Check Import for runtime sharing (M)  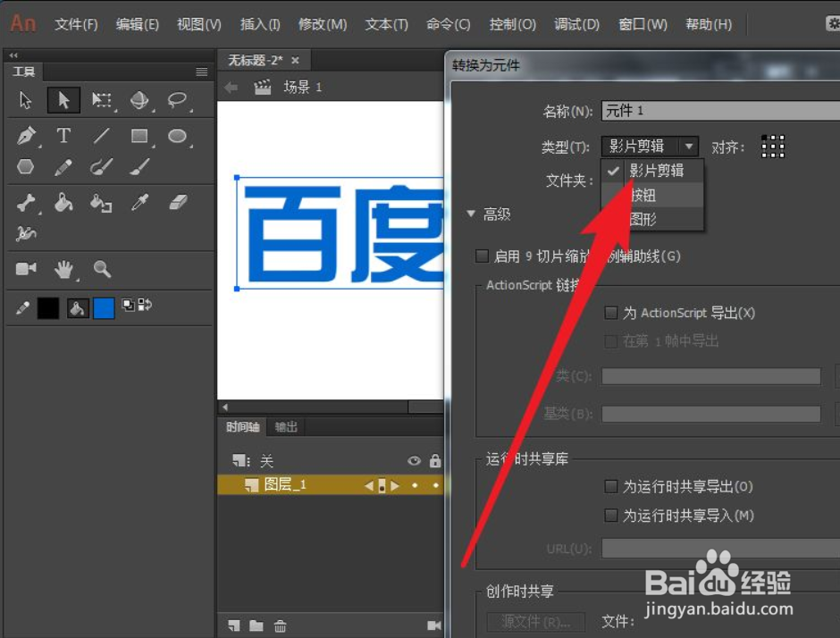[x=610, y=516]
